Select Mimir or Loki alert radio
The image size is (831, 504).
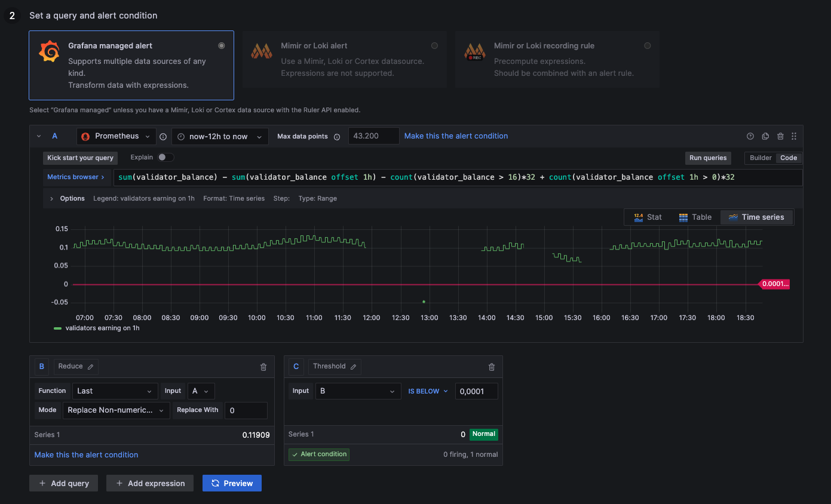click(434, 45)
